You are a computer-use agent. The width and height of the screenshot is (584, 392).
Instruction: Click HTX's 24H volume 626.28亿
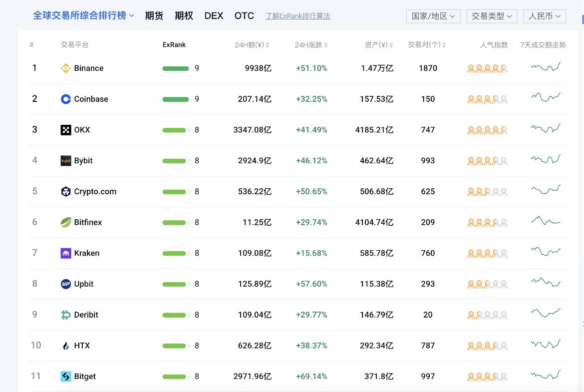pyautogui.click(x=255, y=346)
